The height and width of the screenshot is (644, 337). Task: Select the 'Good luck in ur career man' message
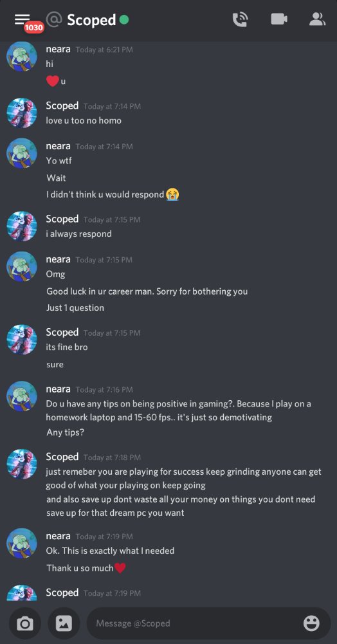(x=147, y=291)
